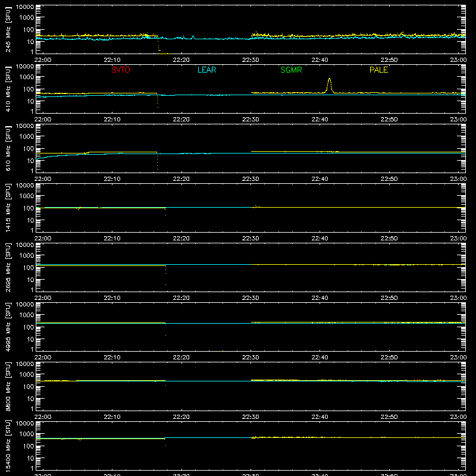The height and width of the screenshot is (476, 476).
Task: Click 22:40 tick under the 410 MHz plot
Action: [320, 120]
